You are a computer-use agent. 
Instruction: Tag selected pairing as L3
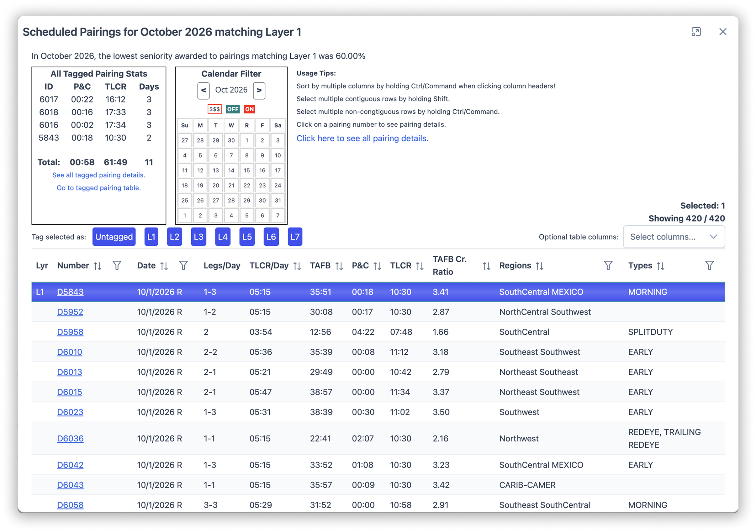tap(198, 237)
